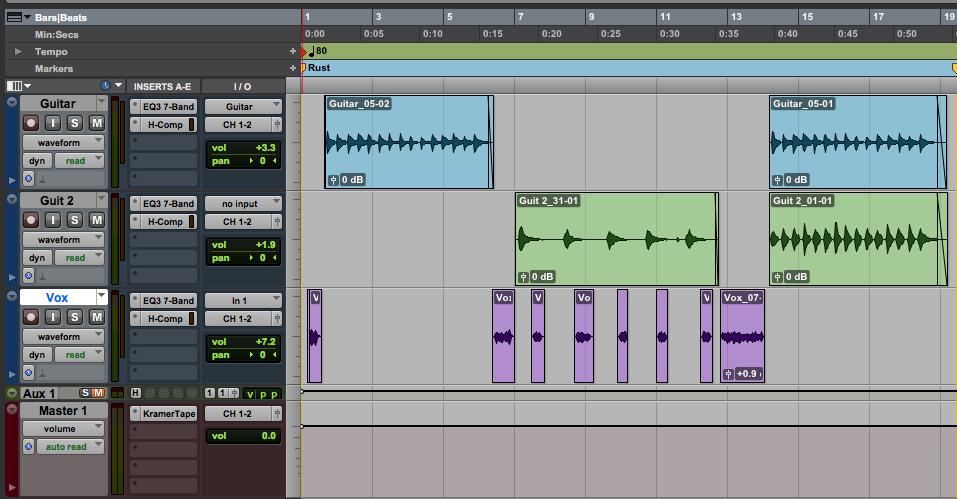
Task: Click Vox track timebase selector icon
Action: (x=29, y=373)
